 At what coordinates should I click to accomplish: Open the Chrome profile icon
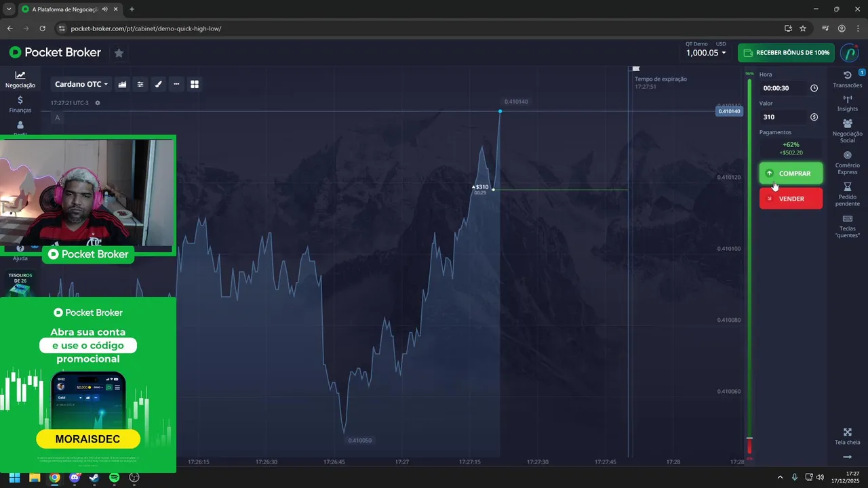[x=842, y=28]
